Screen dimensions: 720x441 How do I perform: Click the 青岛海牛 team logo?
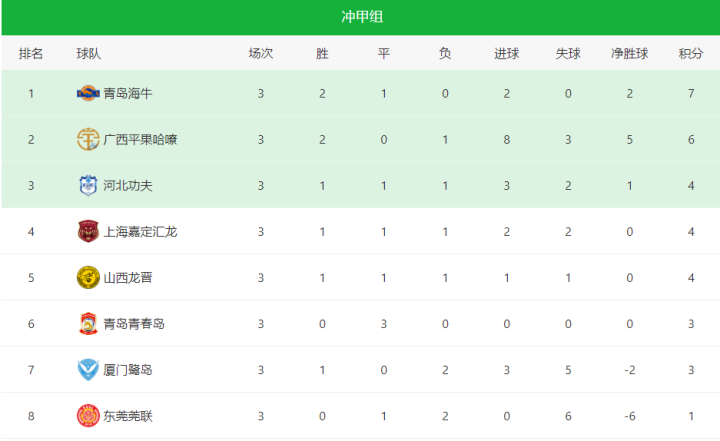pyautogui.click(x=88, y=94)
